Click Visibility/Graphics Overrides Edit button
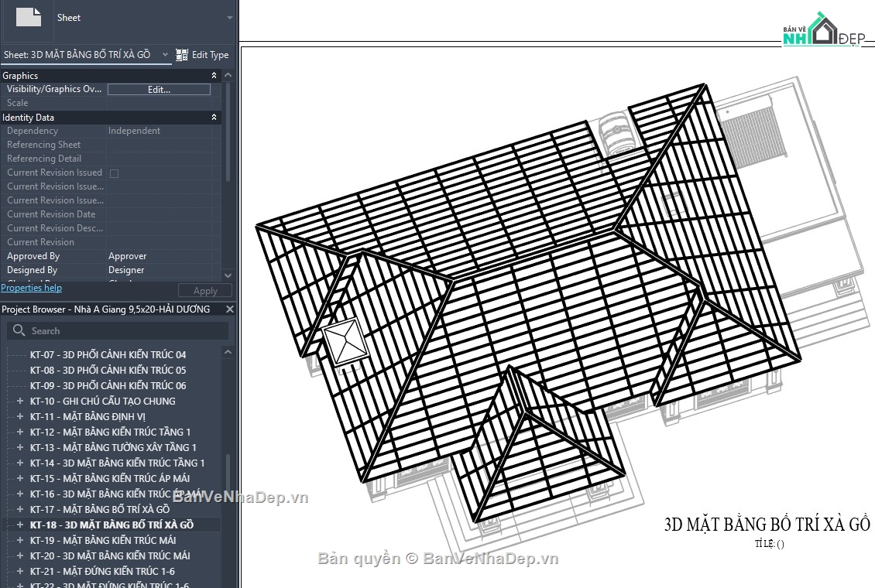875x588 pixels. [159, 89]
